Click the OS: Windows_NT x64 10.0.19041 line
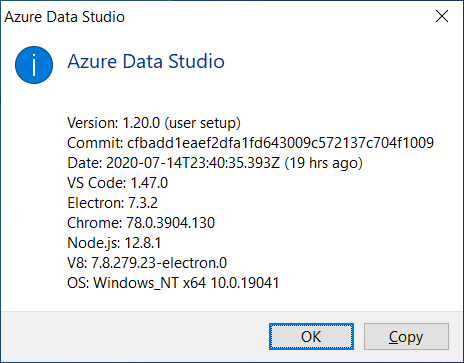 [x=173, y=283]
